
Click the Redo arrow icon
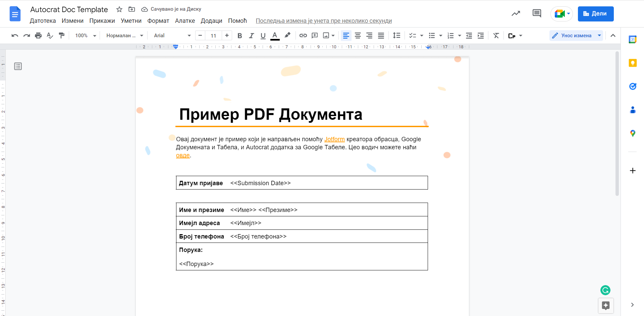(x=26, y=36)
